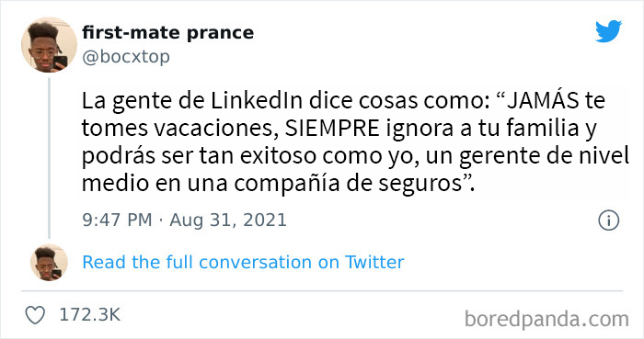Viewport: 644px width, 339px height.
Task: Like the tweet with the heart icon
Action: 35,315
